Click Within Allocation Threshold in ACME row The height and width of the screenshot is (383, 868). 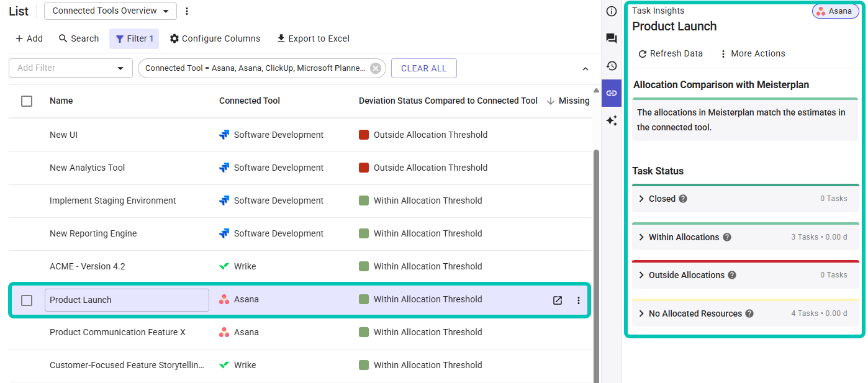(x=428, y=266)
